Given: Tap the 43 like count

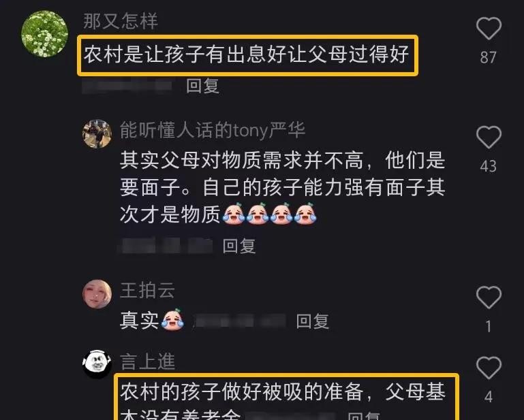Looking at the screenshot, I should pyautogui.click(x=489, y=166).
